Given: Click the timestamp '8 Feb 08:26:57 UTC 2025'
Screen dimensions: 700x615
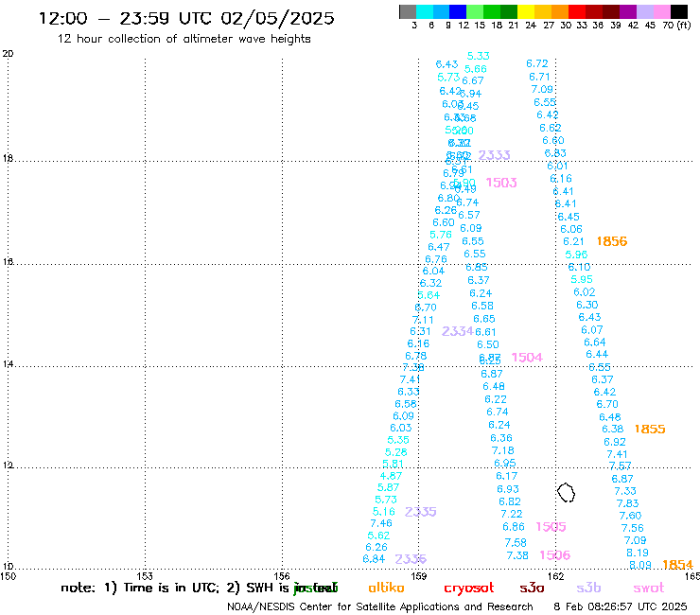Looking at the screenshot, I should pyautogui.click(x=621, y=606).
